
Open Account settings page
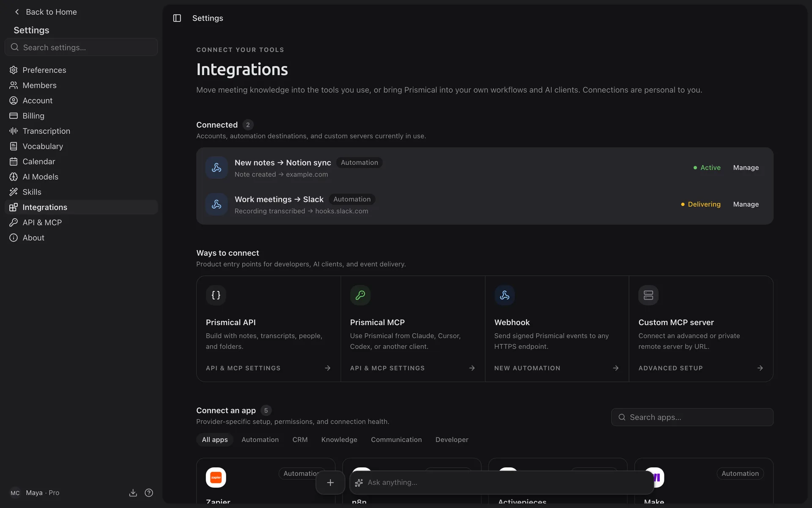[x=81, y=100]
